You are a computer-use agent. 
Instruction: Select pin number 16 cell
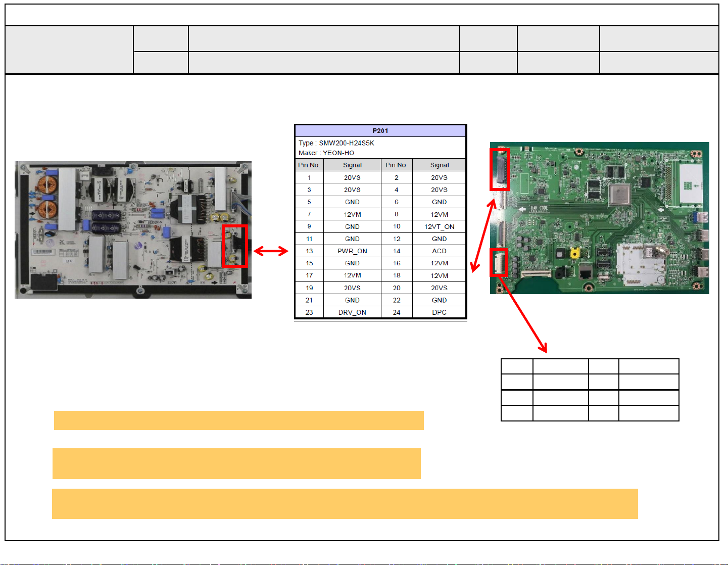point(397,263)
